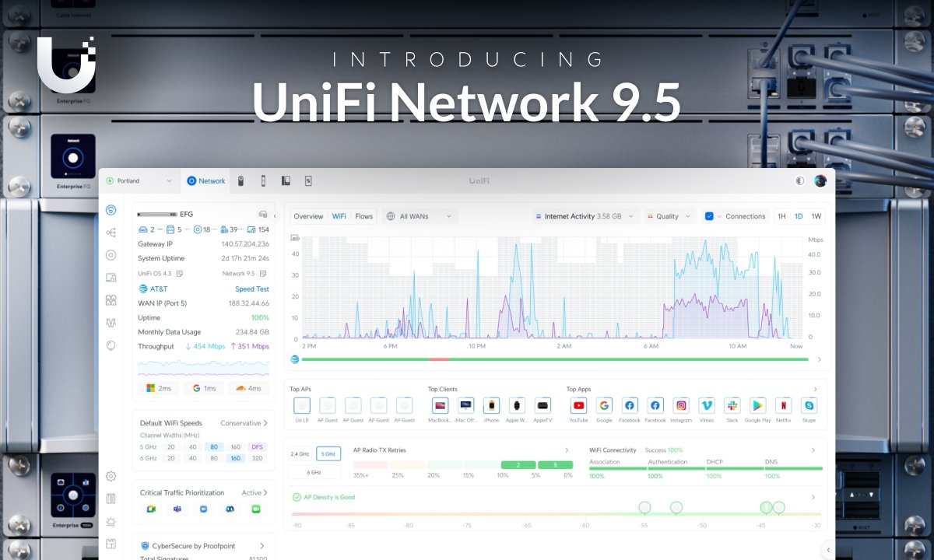Image resolution: width=934 pixels, height=560 pixels.
Task: Open the Alarm/Alerts sidebar icon
Action: (x=111, y=521)
